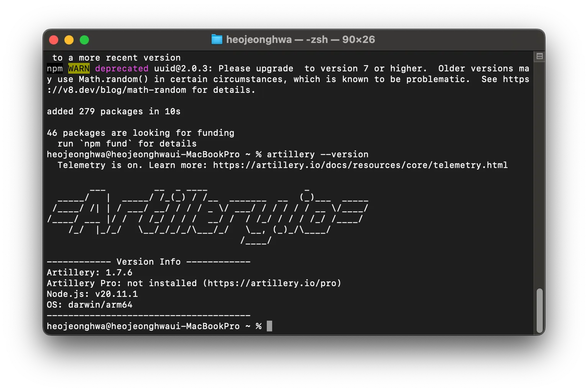Screen dimensions: 588x392
Task: Click the 'Artillery: 1.7.6' line
Action: pos(89,273)
